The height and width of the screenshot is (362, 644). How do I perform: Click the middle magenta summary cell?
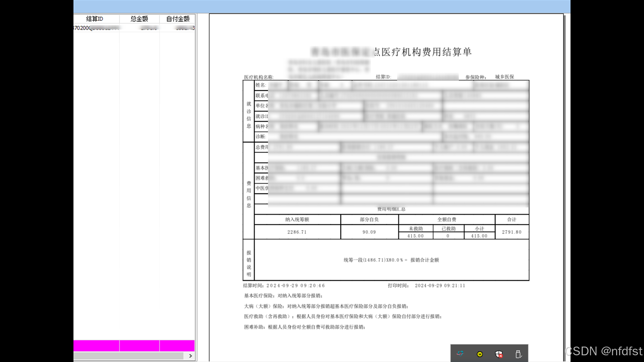[x=139, y=346]
